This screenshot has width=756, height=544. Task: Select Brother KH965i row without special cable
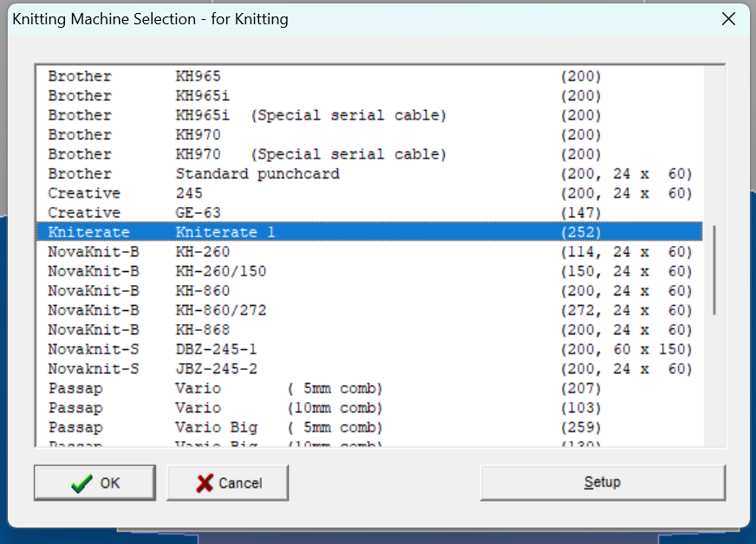tap(370, 95)
